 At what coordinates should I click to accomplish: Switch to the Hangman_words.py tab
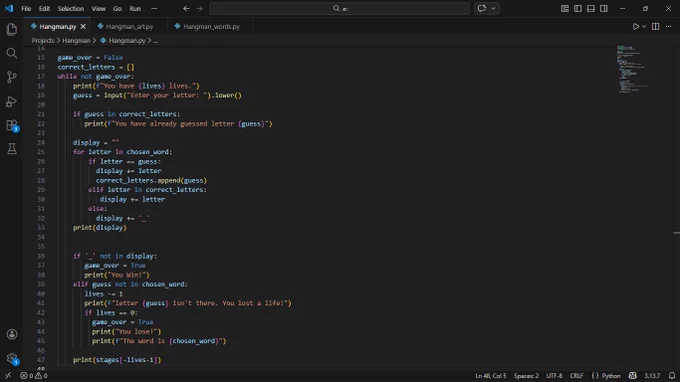coord(211,26)
